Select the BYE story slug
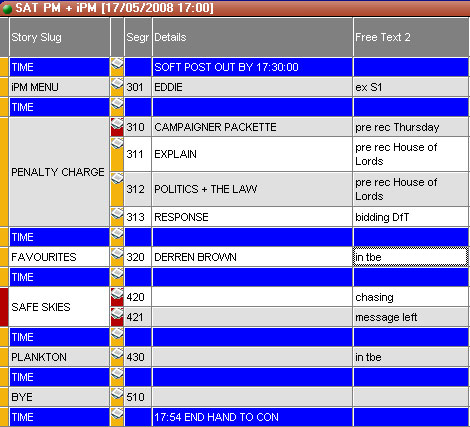This screenshot has height=427, width=470. (x=59, y=397)
